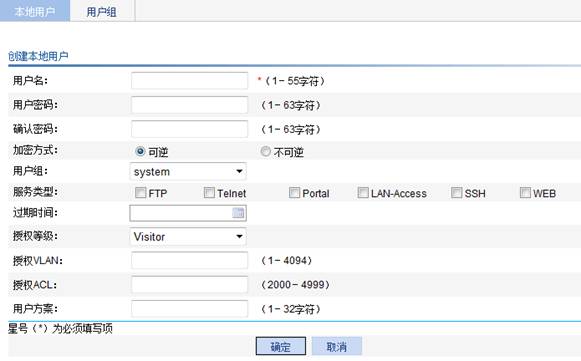Image resolution: width=581 pixels, height=361 pixels.
Task: Focus the 用户密码 input field
Action: (189, 105)
